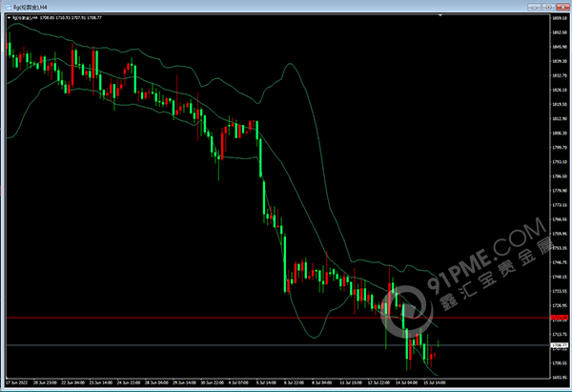The height and width of the screenshot is (392, 572).
Task: Click the 1845.90 price scale label
Action: tap(560, 47)
